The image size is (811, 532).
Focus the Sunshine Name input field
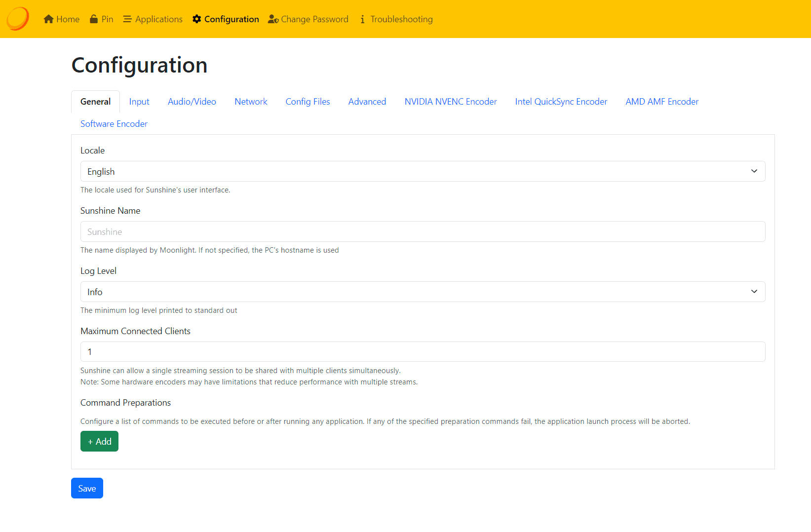tap(423, 231)
